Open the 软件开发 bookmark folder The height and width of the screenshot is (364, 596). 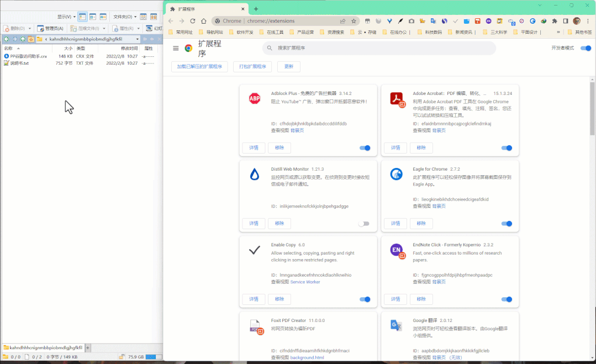(x=241, y=32)
